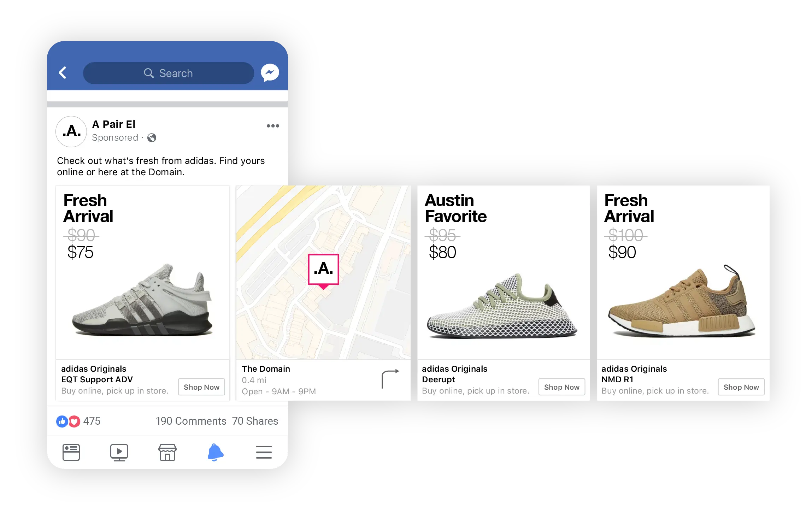Tap the back arrow in header
Viewport: 812px width, 513px height.
63,73
